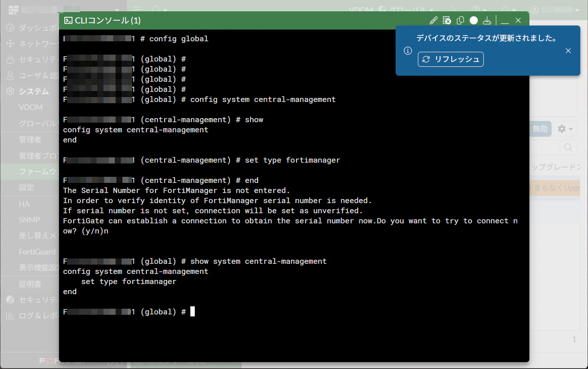Image resolution: width=588 pixels, height=369 pixels.
Task: Open FortiGuard in the sidebar
Action: [37, 252]
